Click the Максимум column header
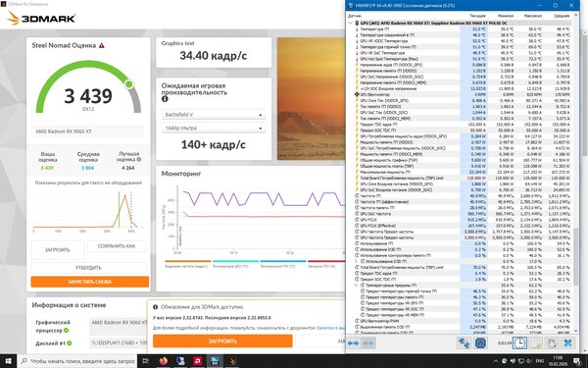The image size is (588, 368). [533, 16]
